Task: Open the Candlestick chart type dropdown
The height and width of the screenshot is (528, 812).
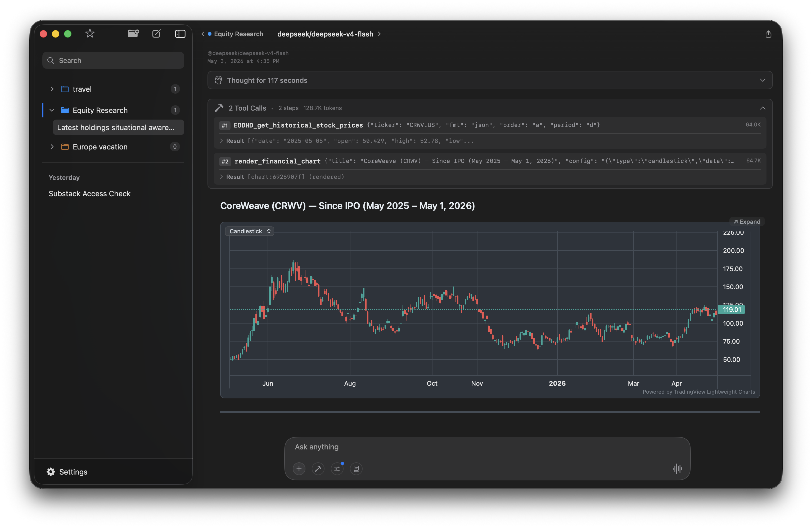Action: coord(249,231)
